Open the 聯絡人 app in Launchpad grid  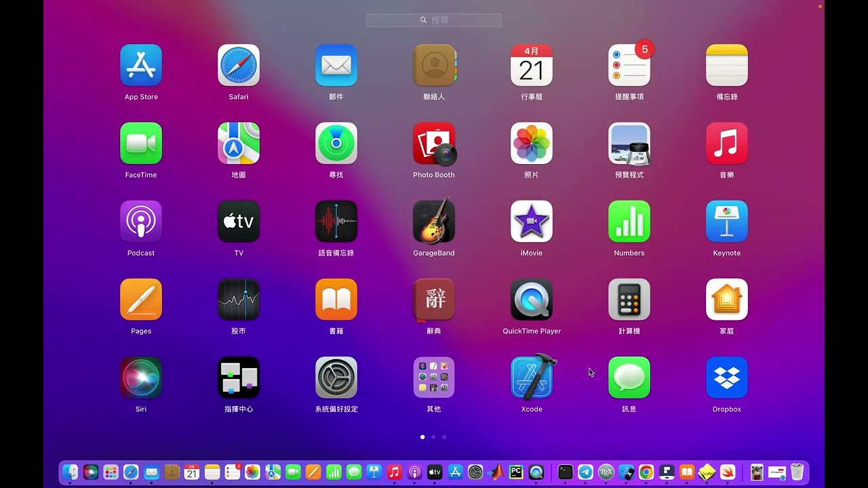coord(434,65)
